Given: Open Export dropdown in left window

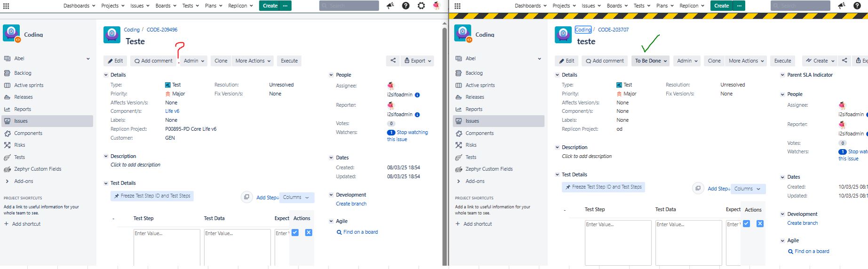Looking at the screenshot, I should (x=418, y=61).
